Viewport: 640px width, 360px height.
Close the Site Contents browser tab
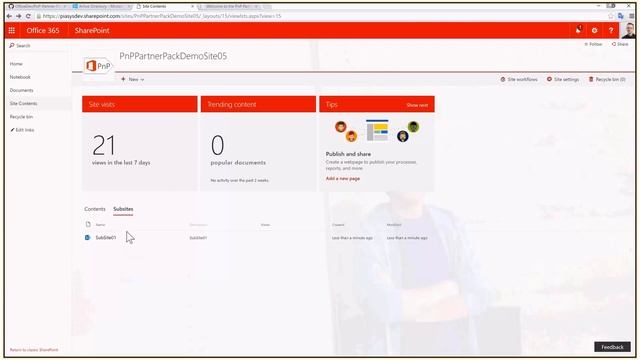pyautogui.click(x=192, y=7)
